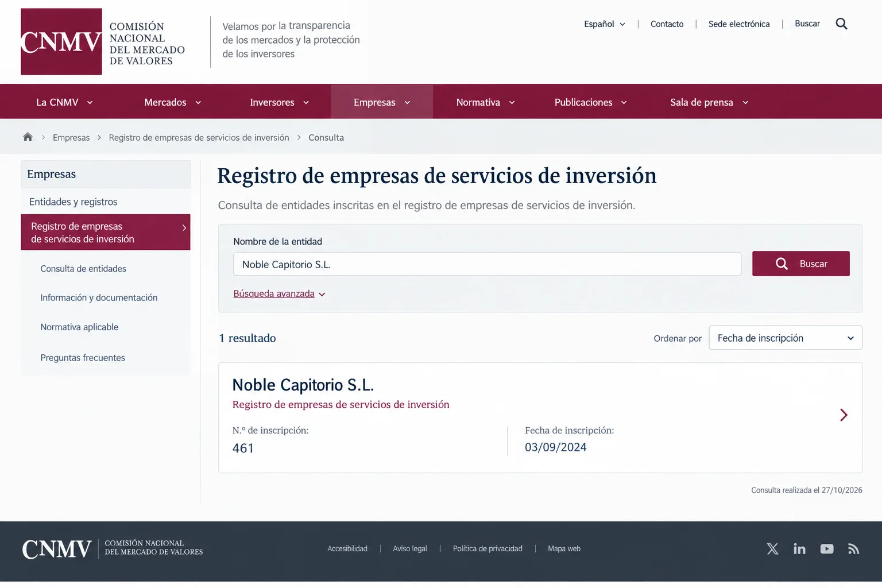The height and width of the screenshot is (588, 882).
Task: Open Consulta de entidades in sidebar
Action: [83, 269]
